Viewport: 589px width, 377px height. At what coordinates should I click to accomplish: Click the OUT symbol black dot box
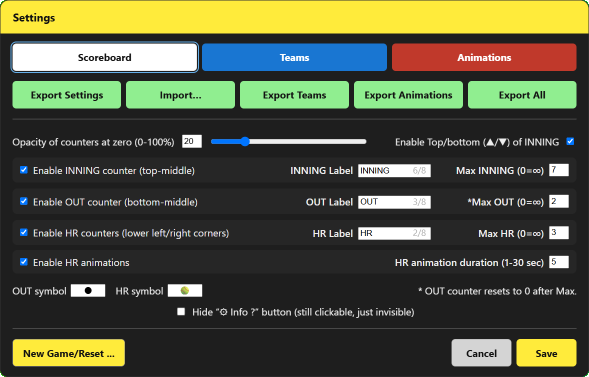(88, 291)
